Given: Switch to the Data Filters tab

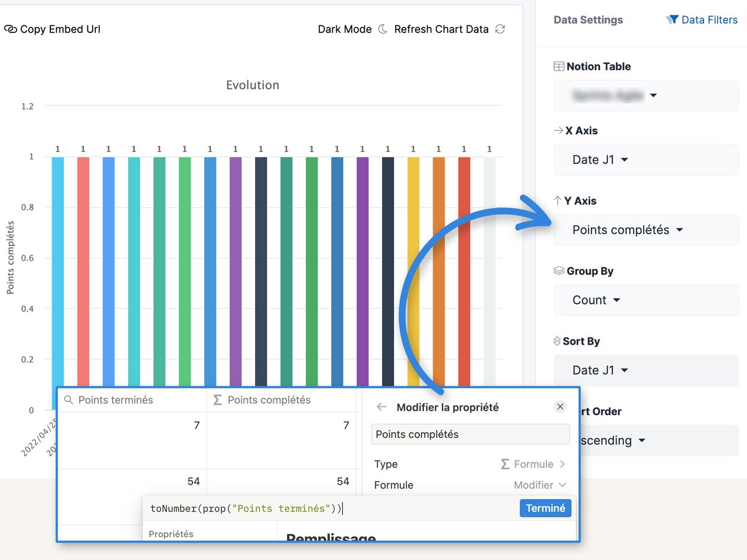Looking at the screenshot, I should [x=702, y=20].
